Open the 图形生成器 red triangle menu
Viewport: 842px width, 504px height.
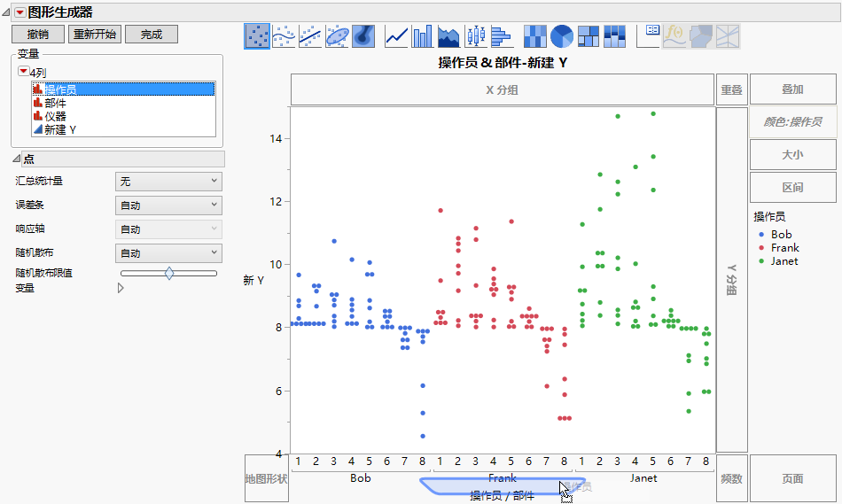pos(19,12)
